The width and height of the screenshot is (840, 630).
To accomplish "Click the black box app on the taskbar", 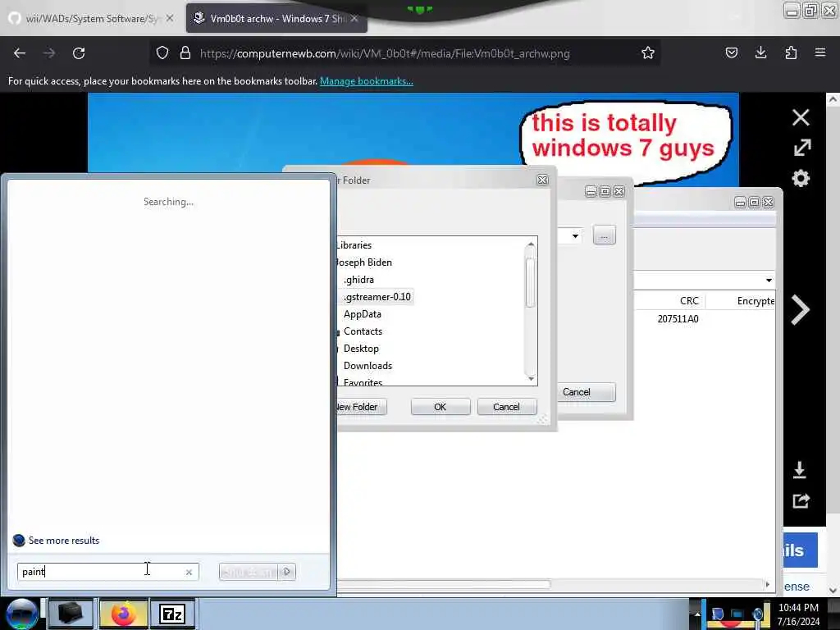I will click(71, 614).
